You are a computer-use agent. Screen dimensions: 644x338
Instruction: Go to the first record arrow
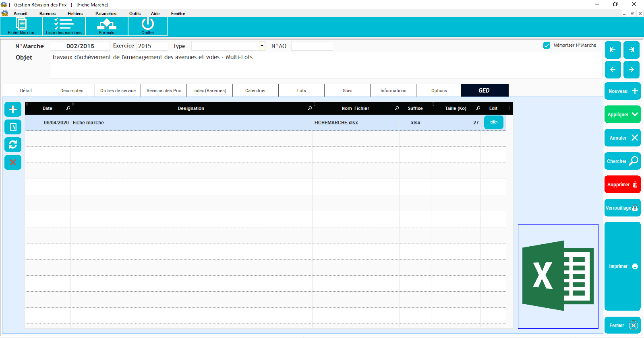tap(613, 50)
